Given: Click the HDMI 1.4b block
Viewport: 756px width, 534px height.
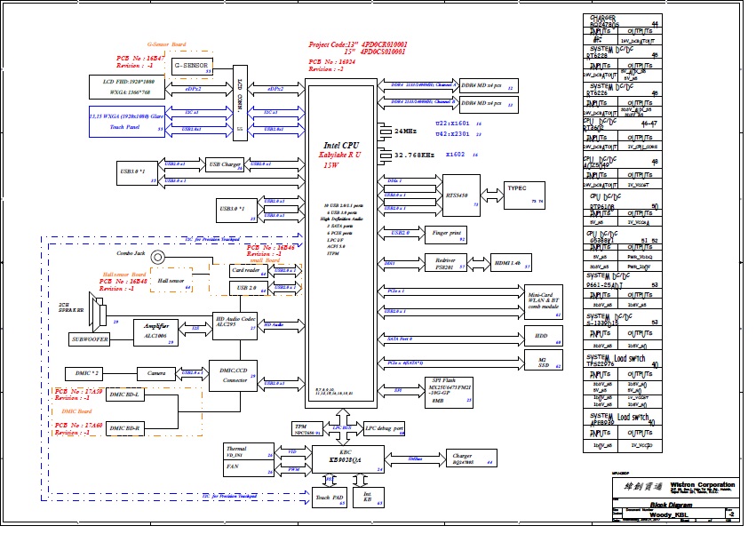Looking at the screenshot, I should coord(511,263).
